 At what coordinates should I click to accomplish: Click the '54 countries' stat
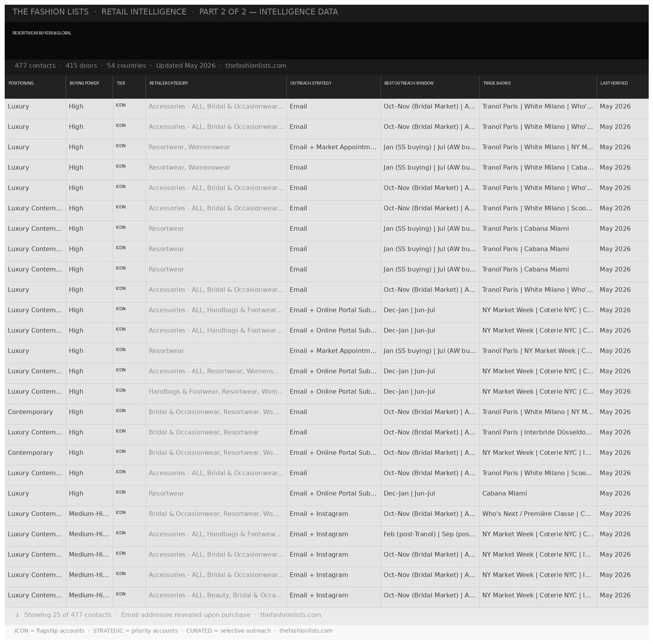click(x=126, y=66)
